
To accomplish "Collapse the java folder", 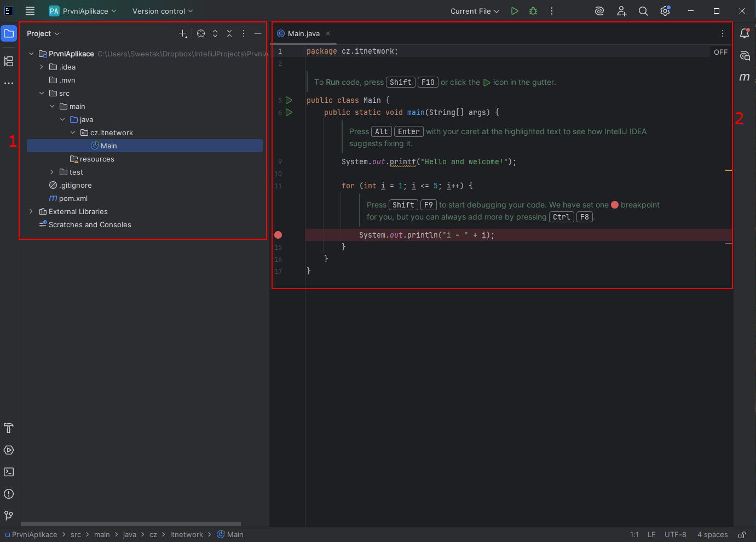I will [62, 119].
